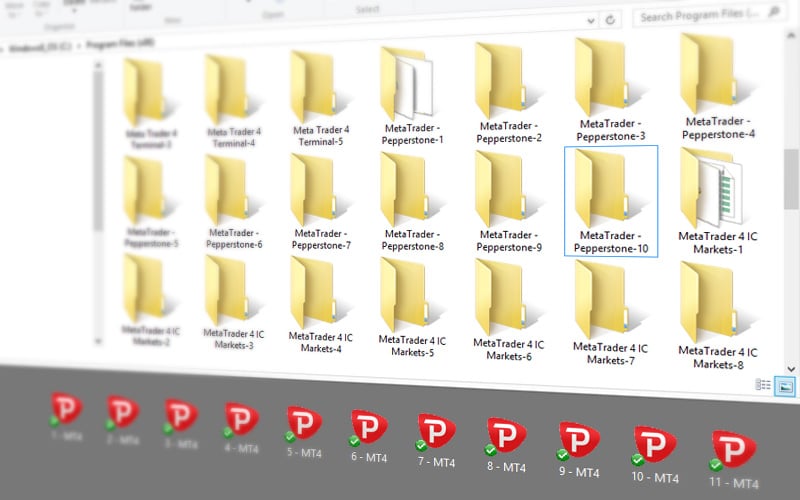
Task: Open the 9 - MT4 Pepperstone shortcut
Action: click(x=579, y=450)
